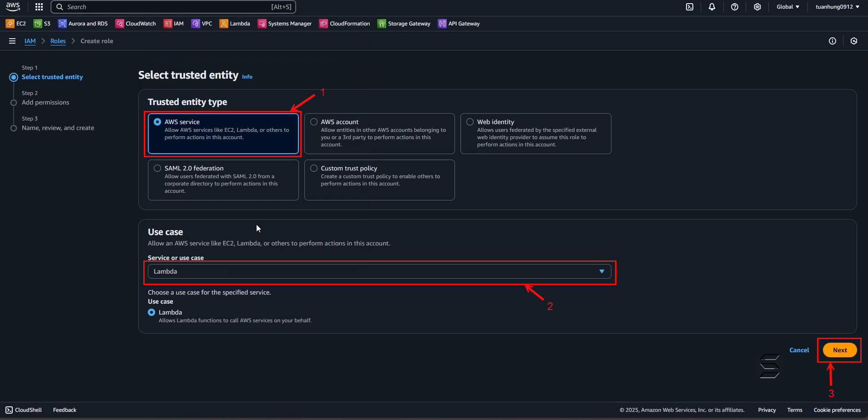This screenshot has height=420, width=868.
Task: Open EC2 shortcut in favorites bar
Action: click(16, 24)
